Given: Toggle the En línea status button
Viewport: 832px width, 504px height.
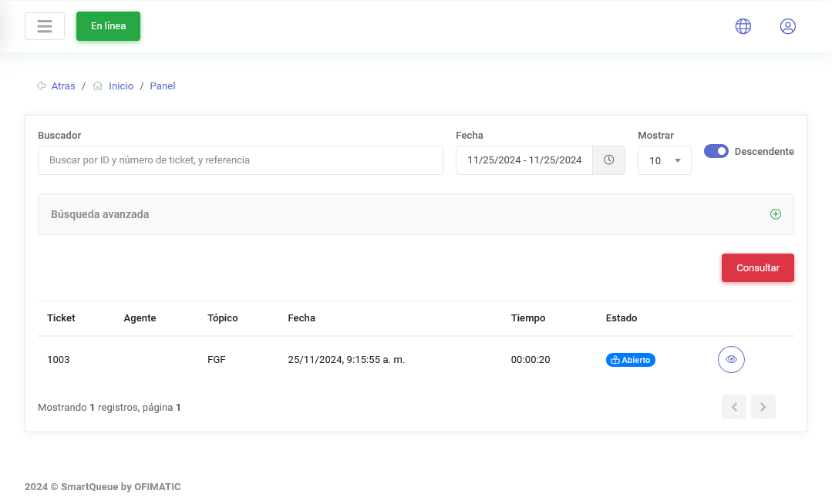Looking at the screenshot, I should tap(108, 26).
